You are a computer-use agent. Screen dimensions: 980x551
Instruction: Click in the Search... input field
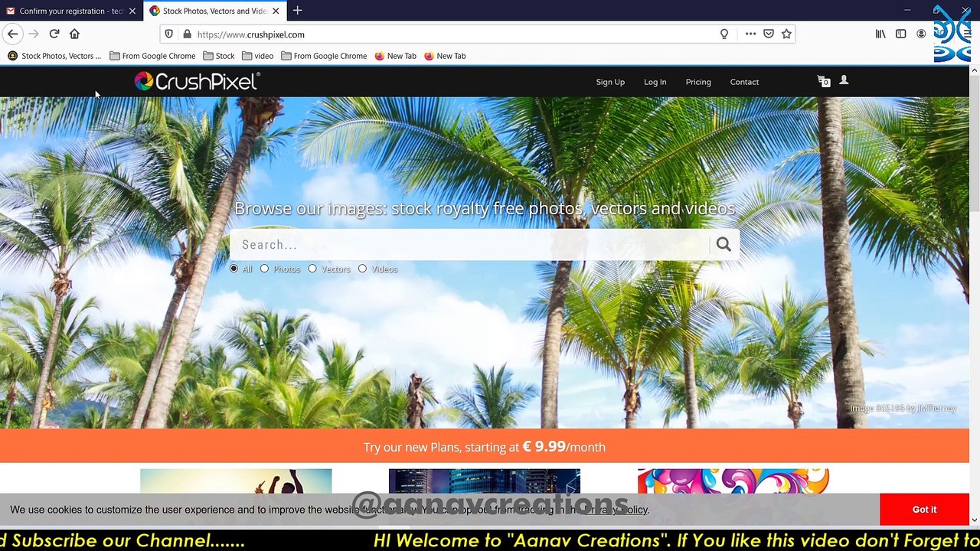469,245
